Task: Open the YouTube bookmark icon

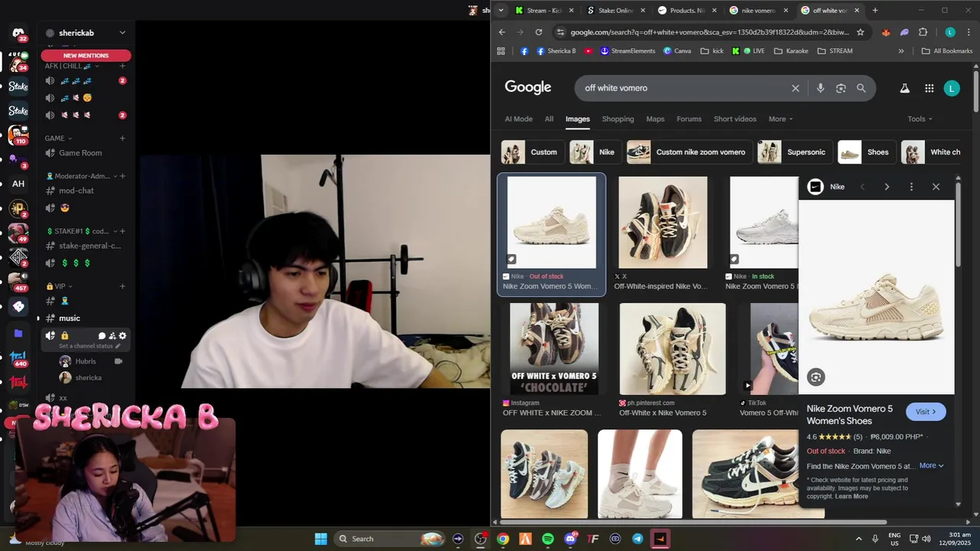Action: click(588, 51)
